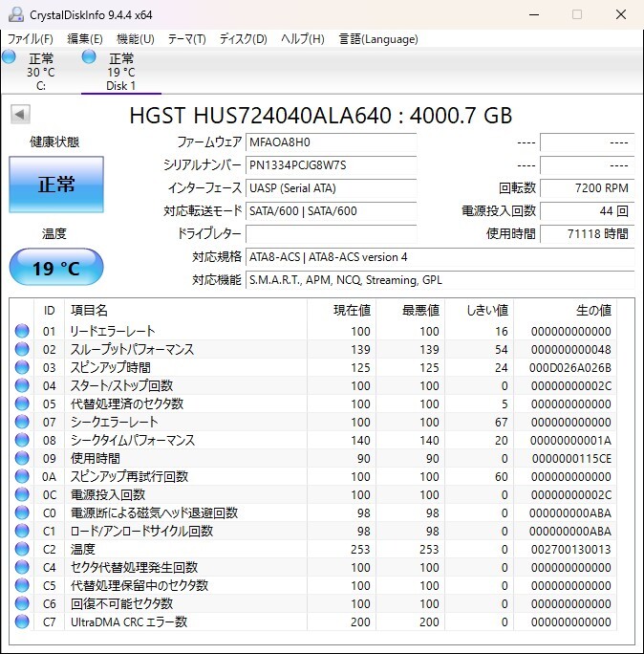Click raw value 000D026A026B

click(x=569, y=368)
